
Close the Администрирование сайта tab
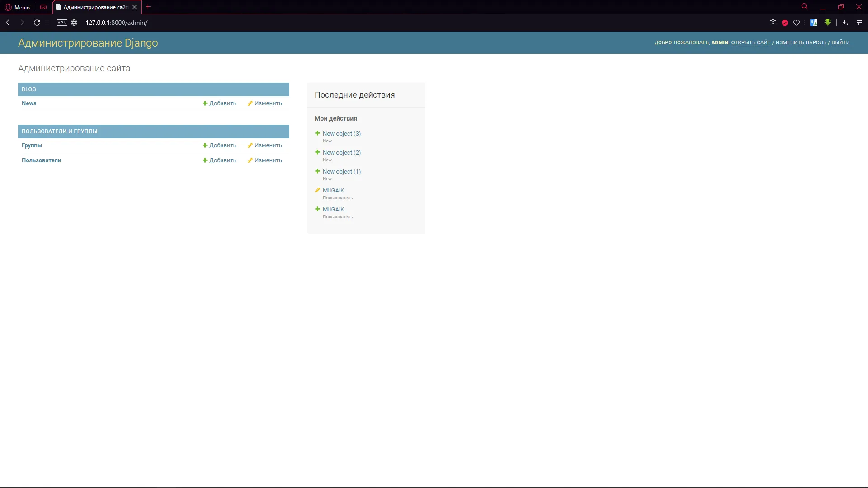pos(134,7)
